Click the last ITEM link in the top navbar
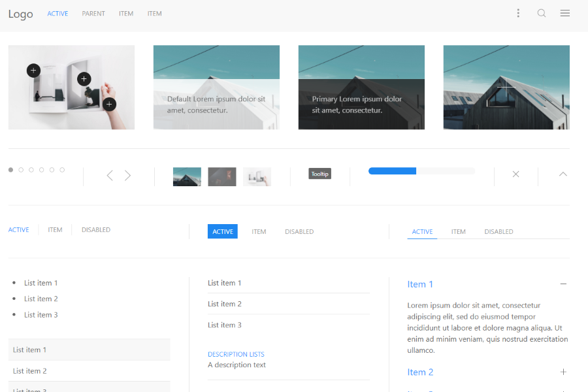588x392 pixels. (154, 14)
